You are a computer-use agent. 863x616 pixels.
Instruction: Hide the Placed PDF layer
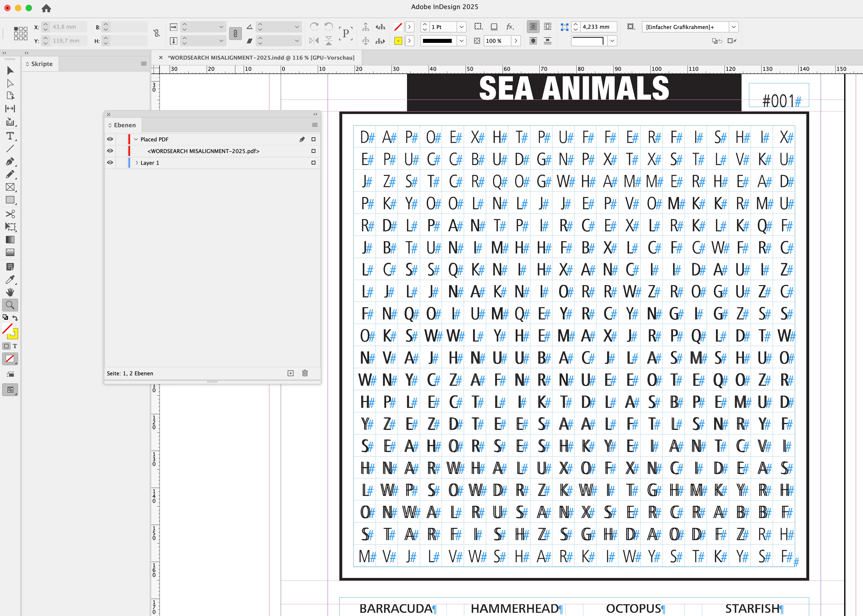tap(110, 139)
